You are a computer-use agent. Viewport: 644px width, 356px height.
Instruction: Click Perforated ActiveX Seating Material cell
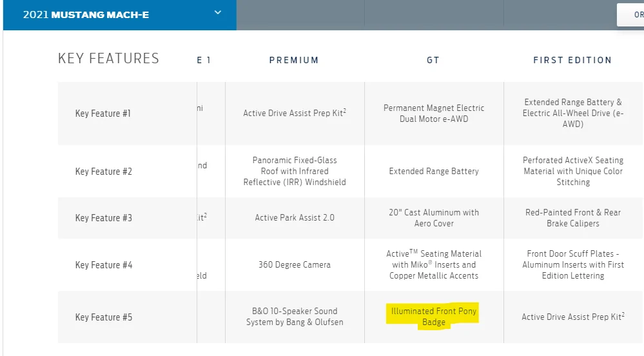(573, 171)
